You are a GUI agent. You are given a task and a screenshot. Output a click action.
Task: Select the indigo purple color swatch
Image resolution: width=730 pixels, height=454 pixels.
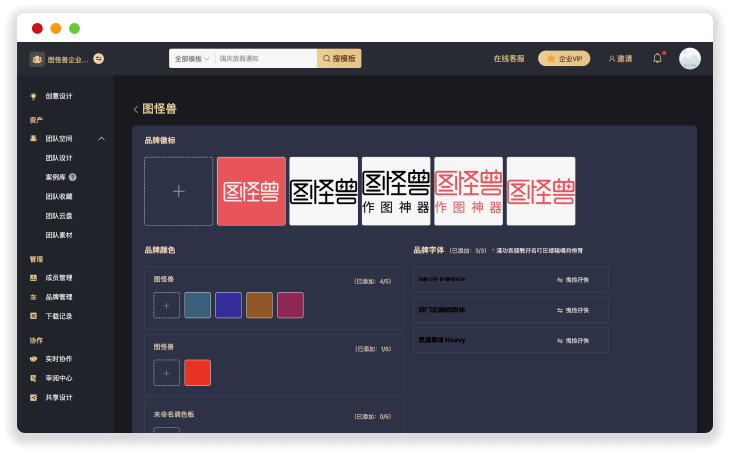tap(229, 305)
